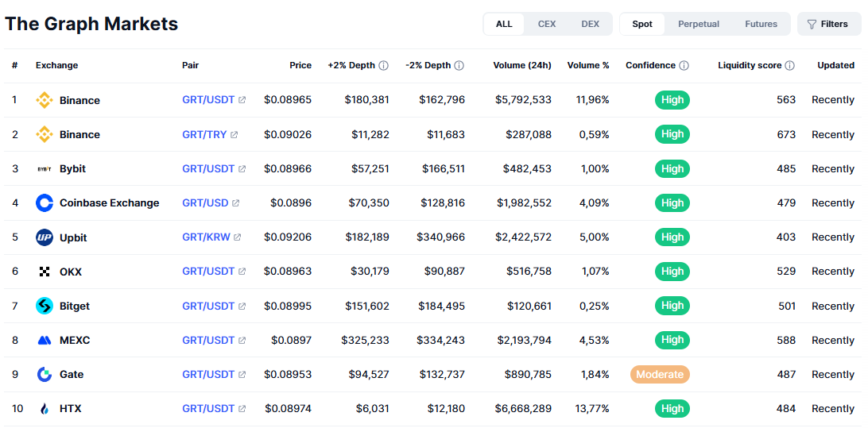Click the HTX exchange logo
Screen dimensions: 868x428
pyautogui.click(x=45, y=409)
